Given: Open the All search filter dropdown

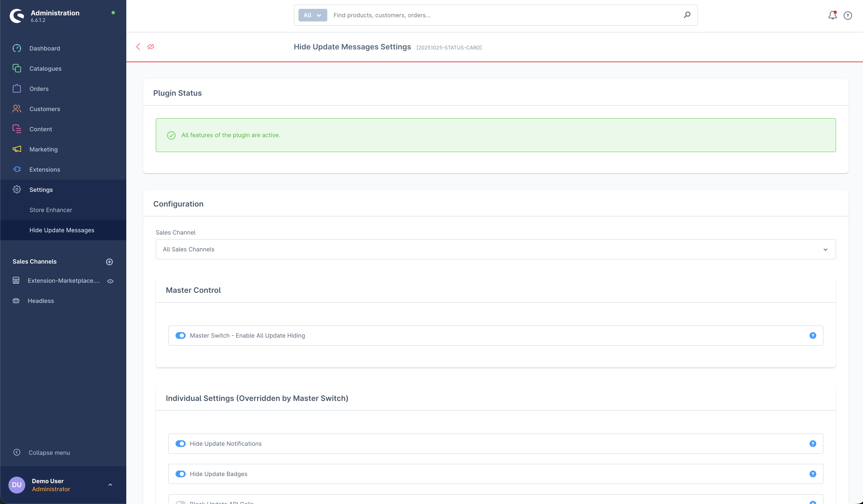Looking at the screenshot, I should click(312, 15).
